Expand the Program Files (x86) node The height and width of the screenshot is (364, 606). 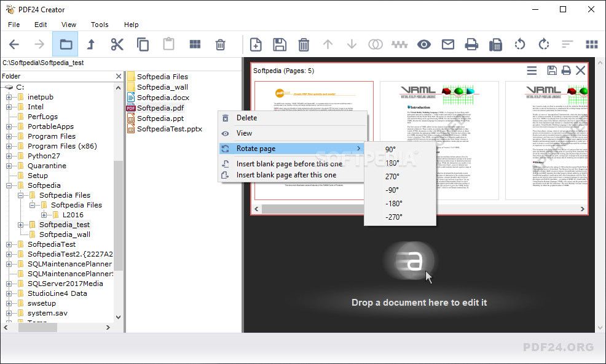coord(9,146)
